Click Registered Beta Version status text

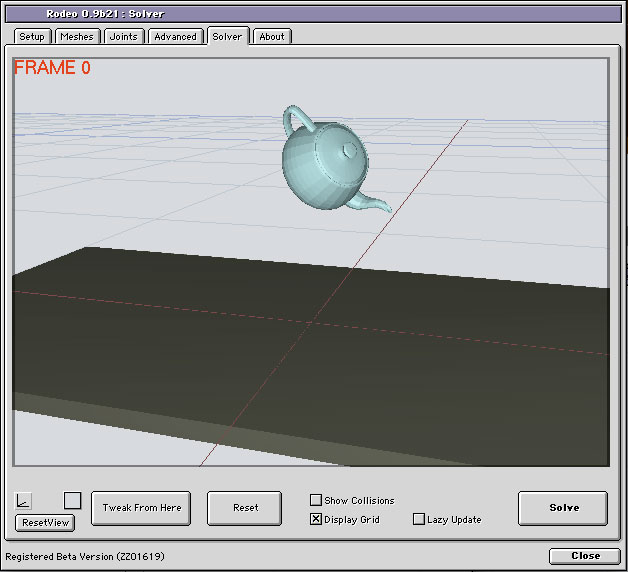(85, 556)
